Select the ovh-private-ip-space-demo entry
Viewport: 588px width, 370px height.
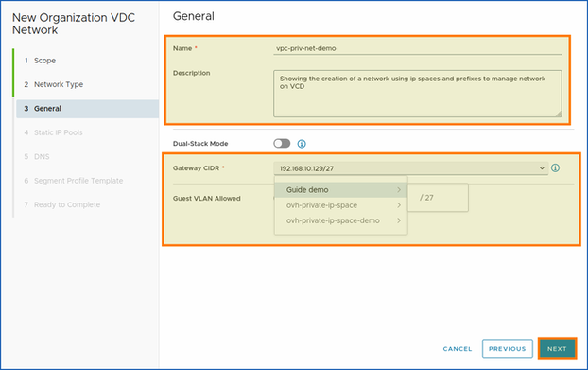coord(340,220)
